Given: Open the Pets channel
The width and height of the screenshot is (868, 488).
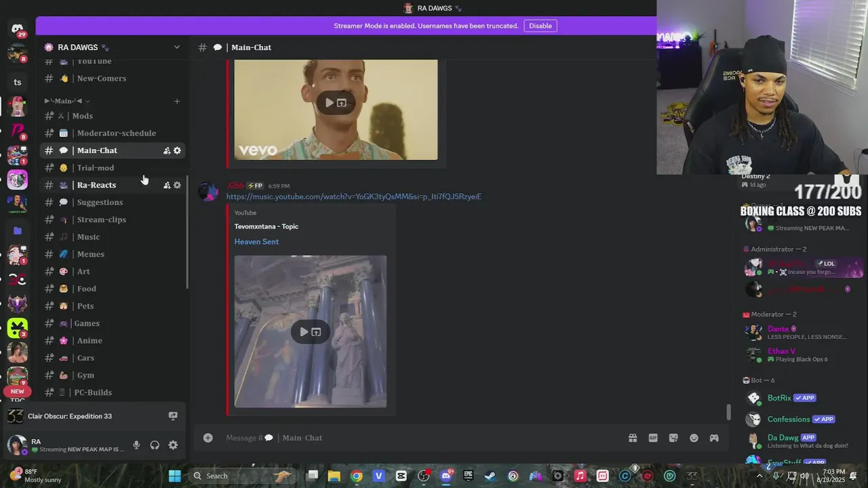Looking at the screenshot, I should coord(112,306).
